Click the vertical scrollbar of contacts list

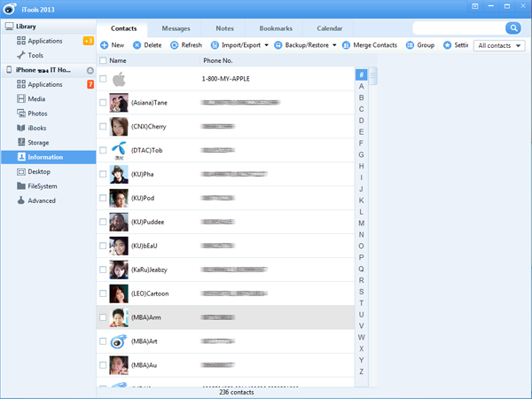[373, 76]
